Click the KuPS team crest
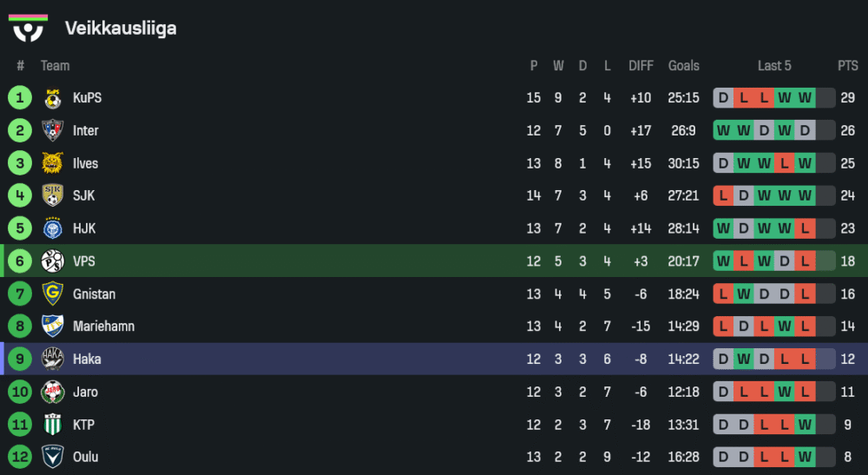The image size is (868, 475). point(53,98)
